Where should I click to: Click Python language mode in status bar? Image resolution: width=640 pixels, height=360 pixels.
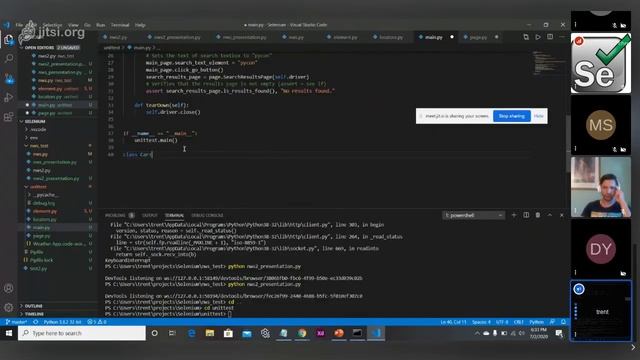point(536,322)
